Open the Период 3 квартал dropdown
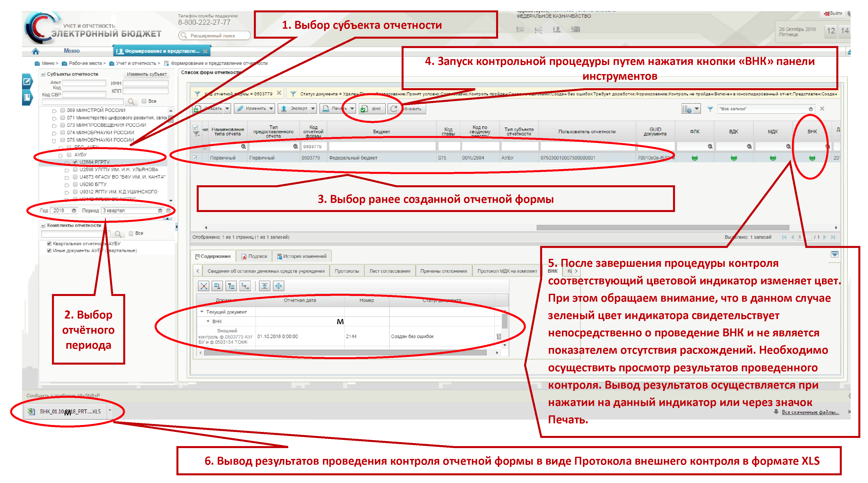Viewport: 868px width, 483px height. 160,211
